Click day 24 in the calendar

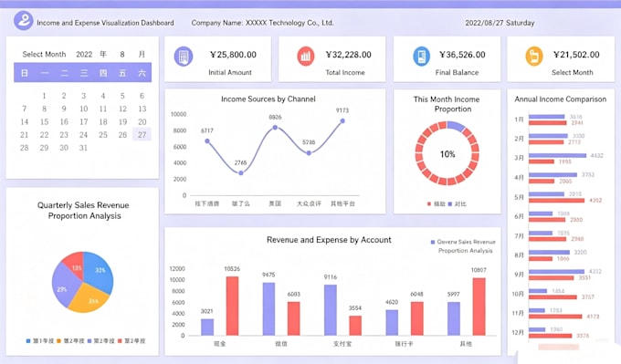click(83, 134)
